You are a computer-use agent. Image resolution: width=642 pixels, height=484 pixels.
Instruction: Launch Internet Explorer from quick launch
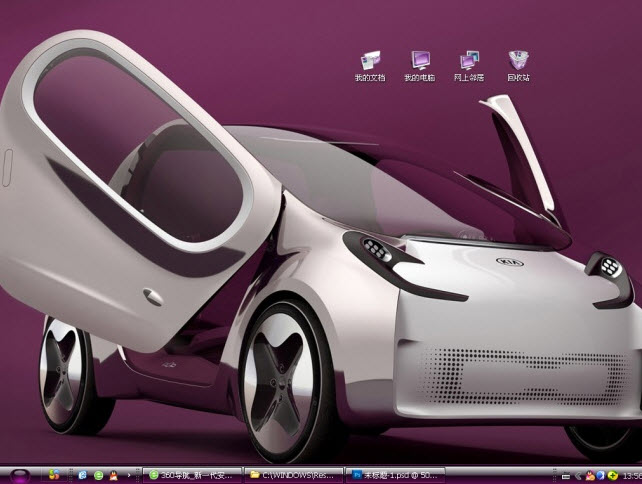pyautogui.click(x=83, y=474)
